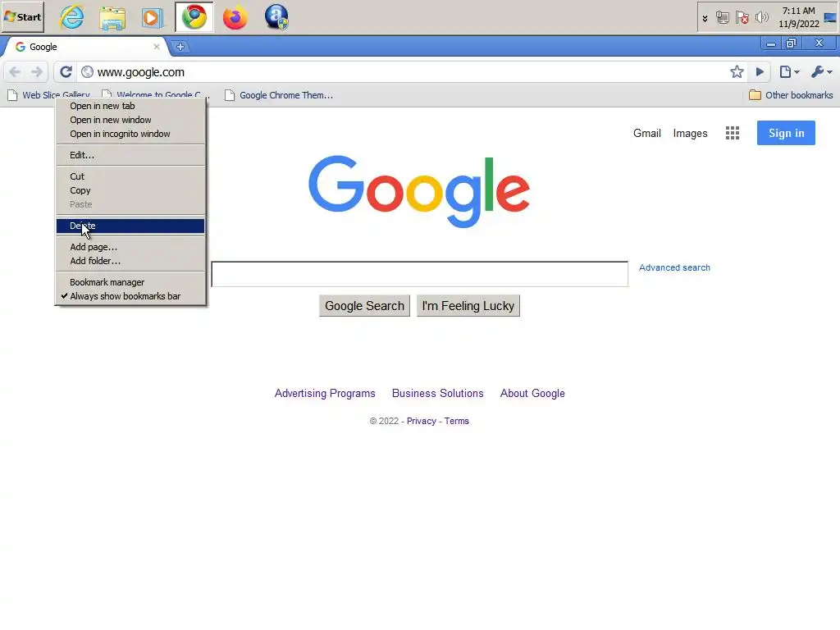Screen dimensions: 840x630
Task: Open the Other bookmarks folder
Action: click(x=791, y=95)
